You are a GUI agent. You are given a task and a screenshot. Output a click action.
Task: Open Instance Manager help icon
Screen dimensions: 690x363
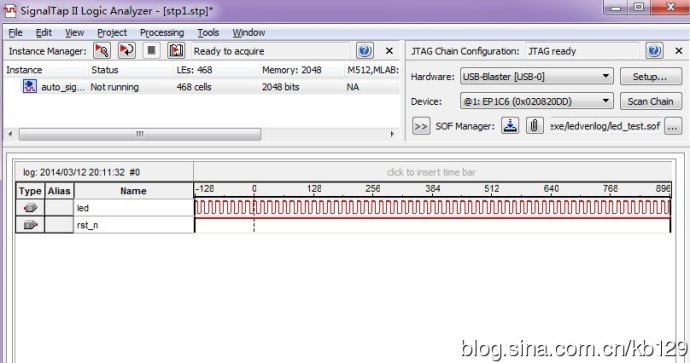(x=365, y=51)
